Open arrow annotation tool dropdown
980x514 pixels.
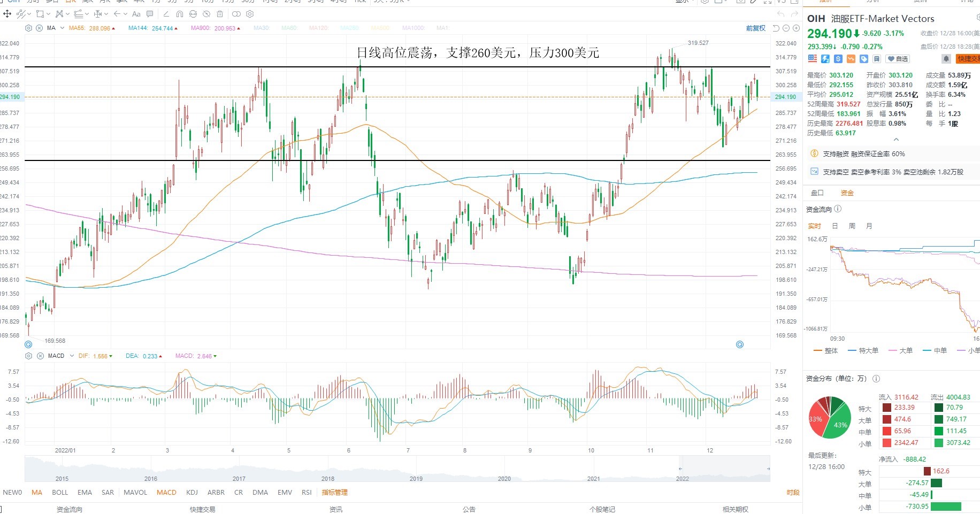point(125,14)
